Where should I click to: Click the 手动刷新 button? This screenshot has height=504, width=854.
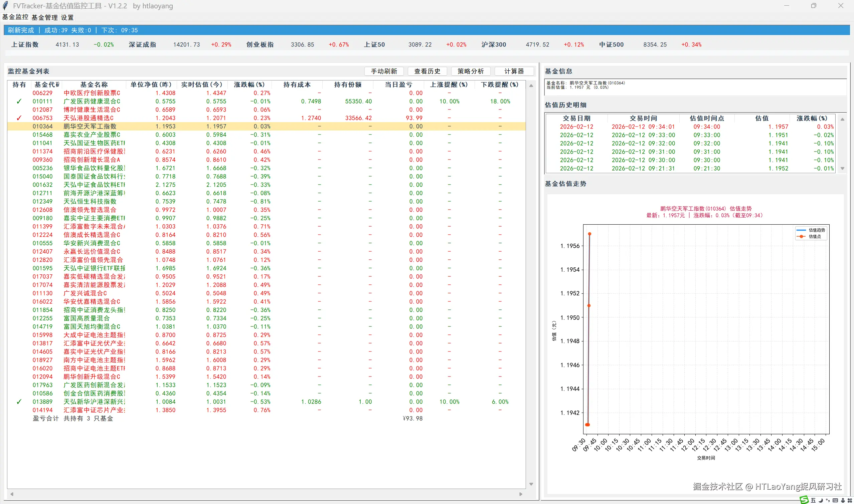tap(384, 71)
